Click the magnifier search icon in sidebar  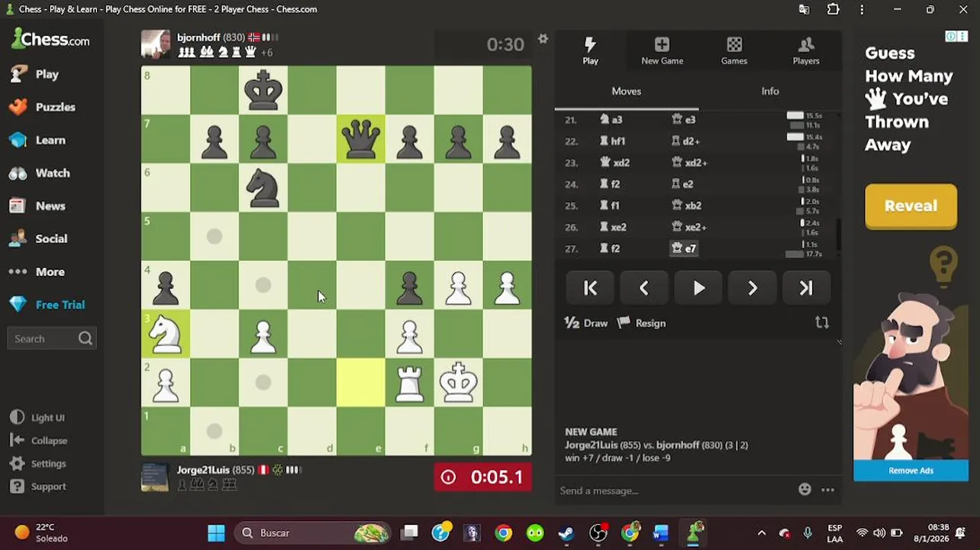point(85,338)
